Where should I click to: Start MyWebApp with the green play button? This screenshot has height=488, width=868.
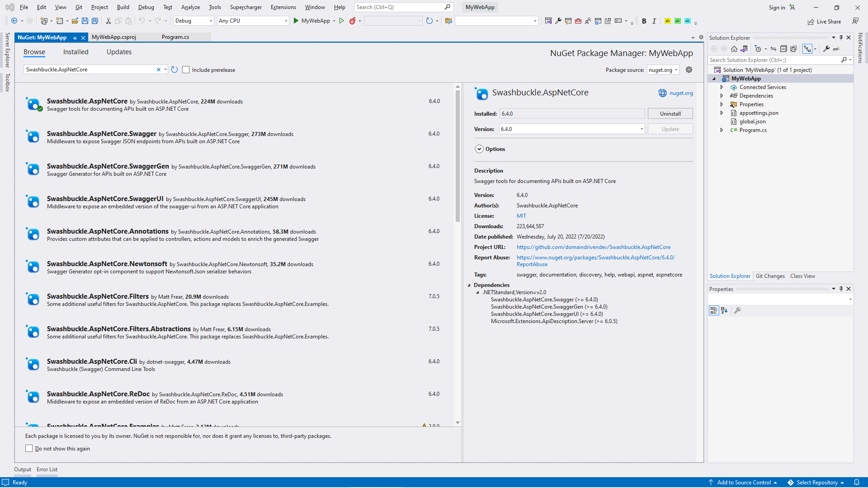point(296,21)
